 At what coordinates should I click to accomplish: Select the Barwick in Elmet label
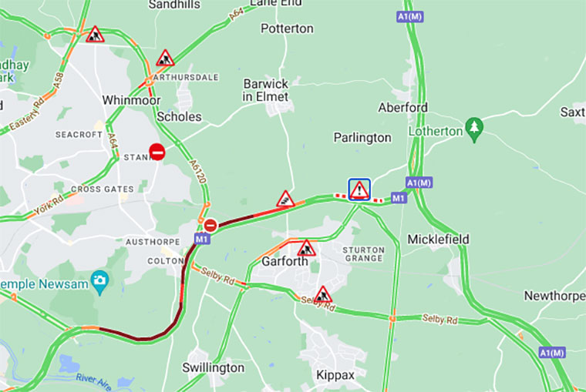coord(265,90)
